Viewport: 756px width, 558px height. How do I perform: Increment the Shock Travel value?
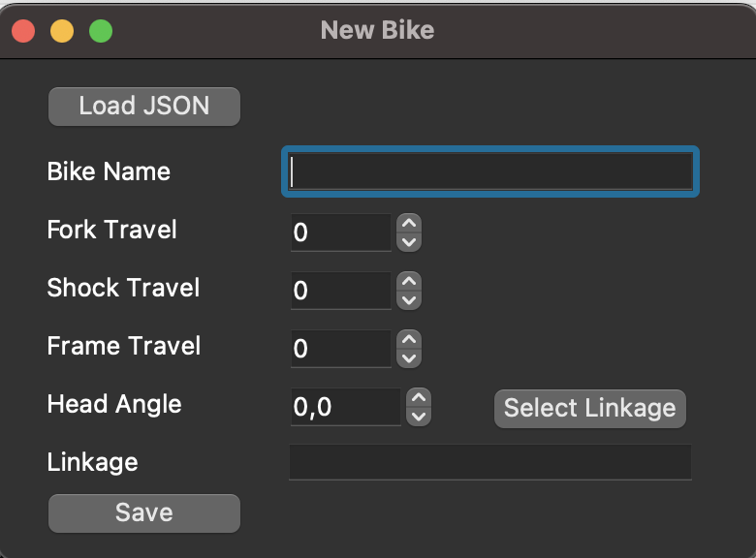point(410,282)
